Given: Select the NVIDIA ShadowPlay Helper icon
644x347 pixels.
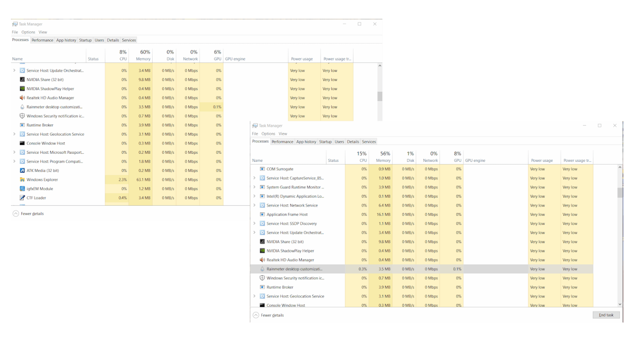Looking at the screenshot, I should (262, 251).
